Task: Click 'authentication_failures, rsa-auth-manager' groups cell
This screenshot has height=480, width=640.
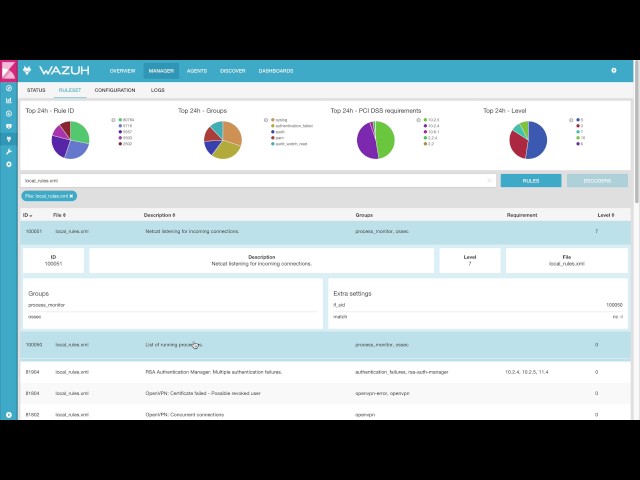Action: tap(402, 372)
